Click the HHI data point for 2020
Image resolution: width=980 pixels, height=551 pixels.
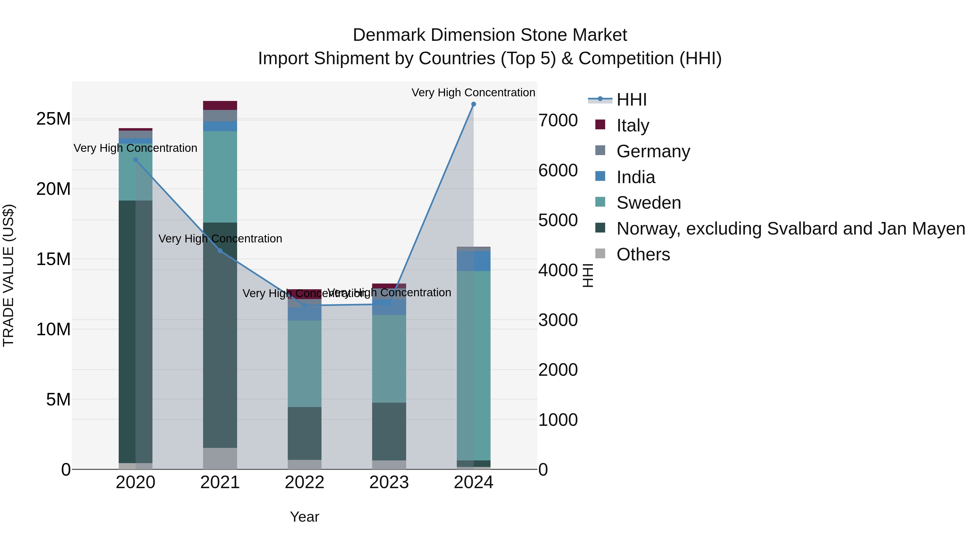tap(136, 160)
